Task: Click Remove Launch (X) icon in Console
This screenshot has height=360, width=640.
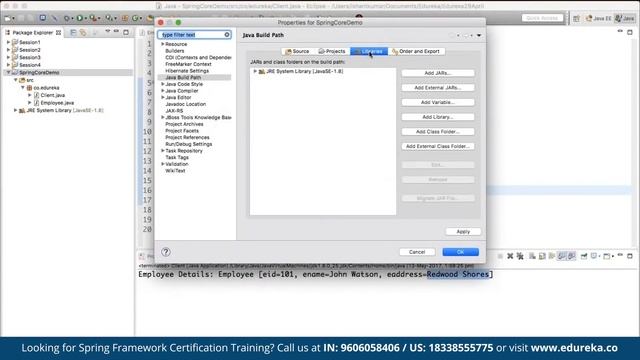Action: (x=510, y=256)
